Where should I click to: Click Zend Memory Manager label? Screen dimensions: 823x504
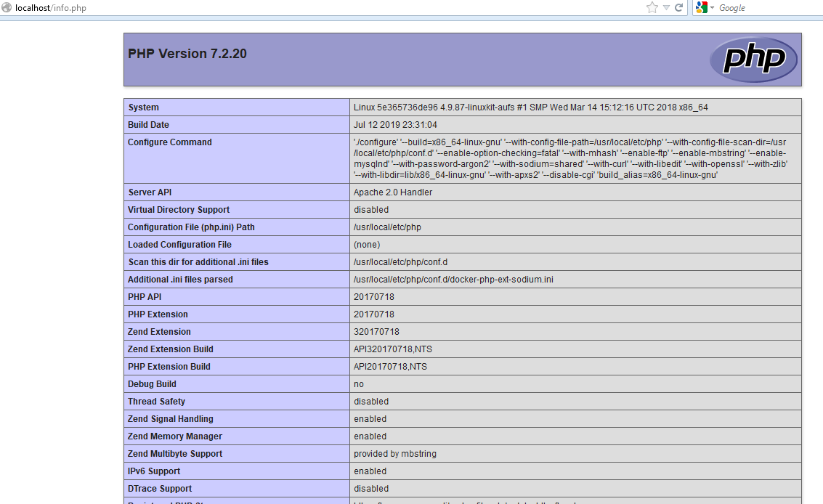pyautogui.click(x=175, y=436)
